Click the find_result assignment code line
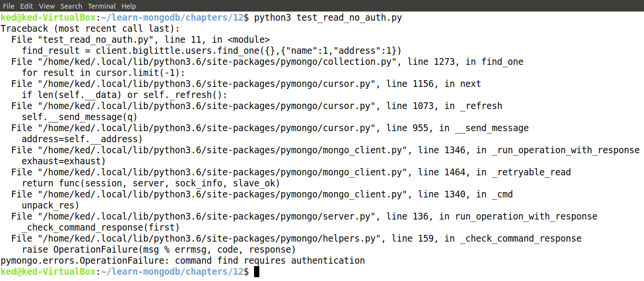Screen dimensions: 644x281 [211, 51]
